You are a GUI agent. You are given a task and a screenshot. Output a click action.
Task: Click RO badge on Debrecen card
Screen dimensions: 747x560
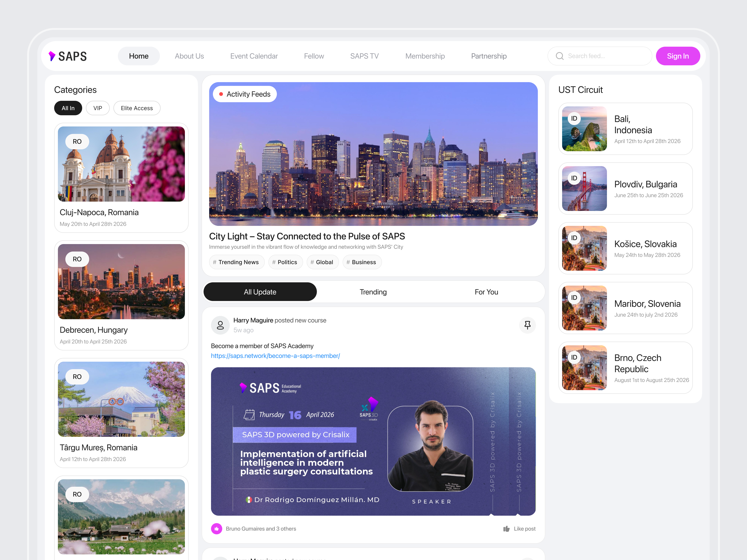point(77,259)
